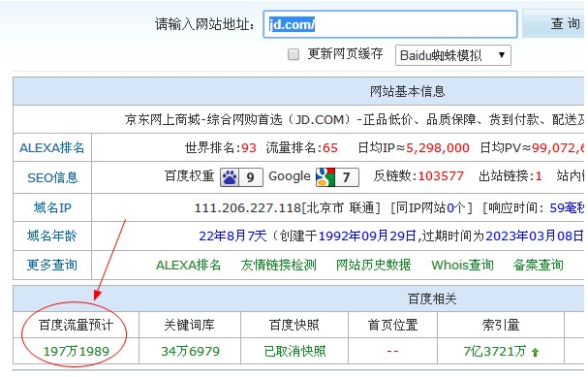
Task: Click the 查询 search button
Action: tap(555, 24)
